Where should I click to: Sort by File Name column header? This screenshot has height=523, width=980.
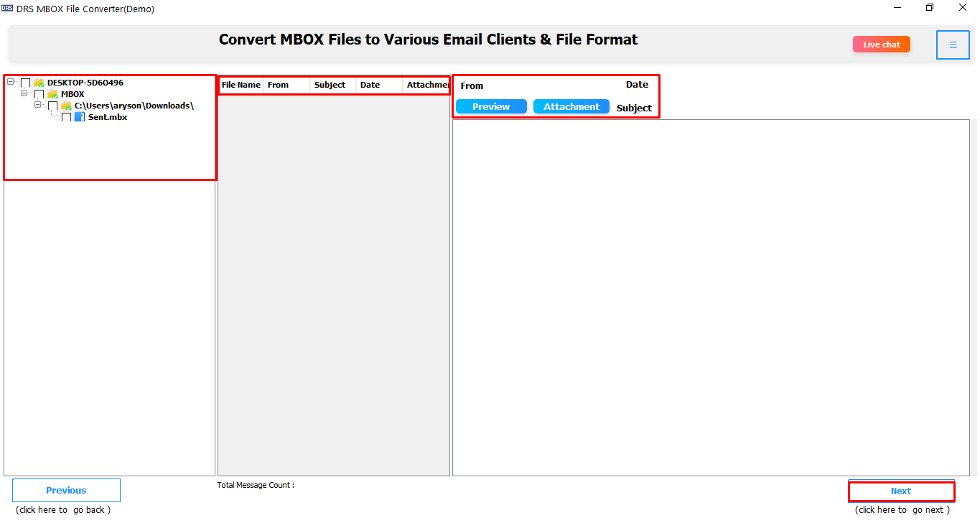pos(241,85)
